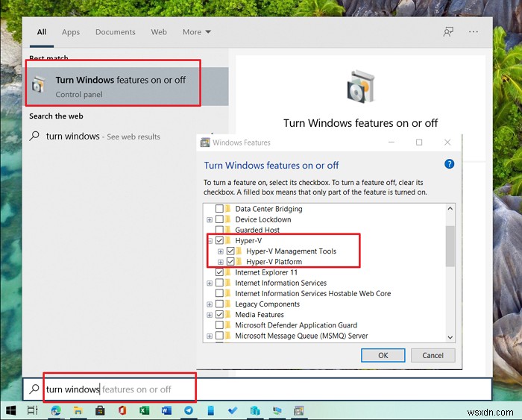Launch Office from the taskbar
522x420 pixels.
tap(122, 410)
